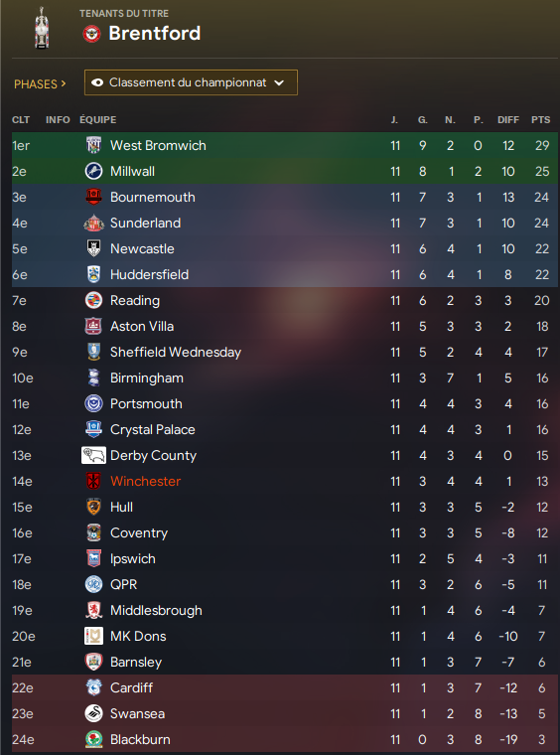560x755 pixels.
Task: Expand the dropdown chevron beside championnat
Action: (x=279, y=82)
